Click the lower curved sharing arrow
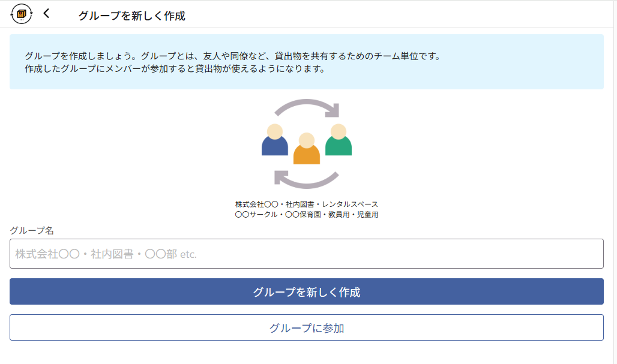This screenshot has height=364, width=617. (x=306, y=179)
